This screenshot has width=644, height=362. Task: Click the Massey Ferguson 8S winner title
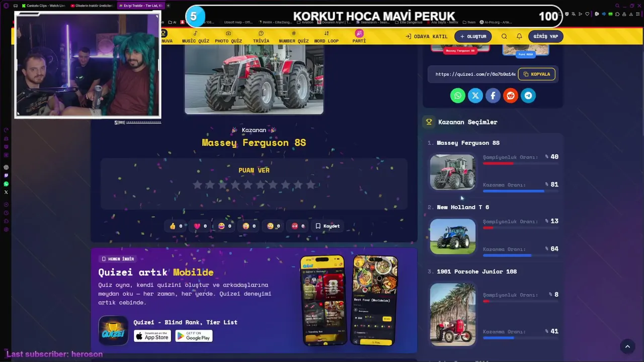(254, 143)
